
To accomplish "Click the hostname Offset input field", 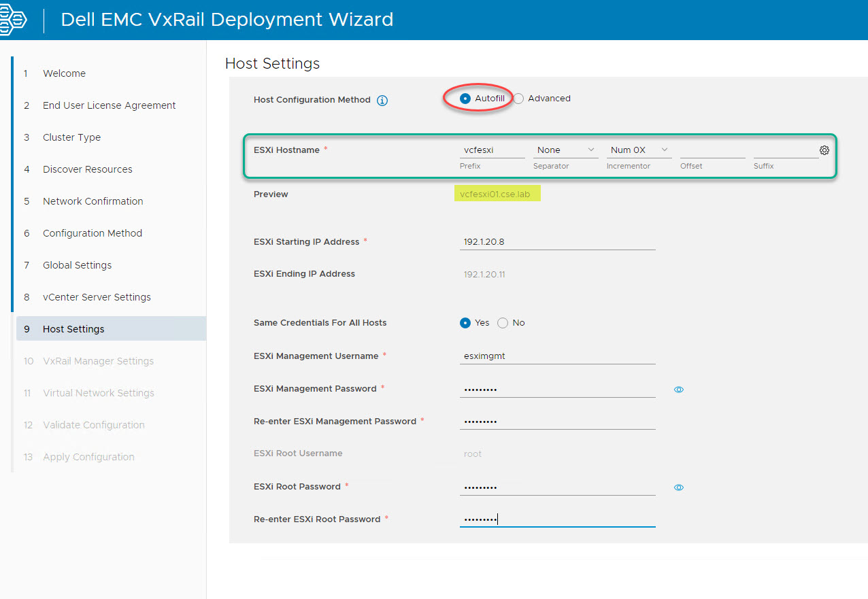I will [x=712, y=150].
